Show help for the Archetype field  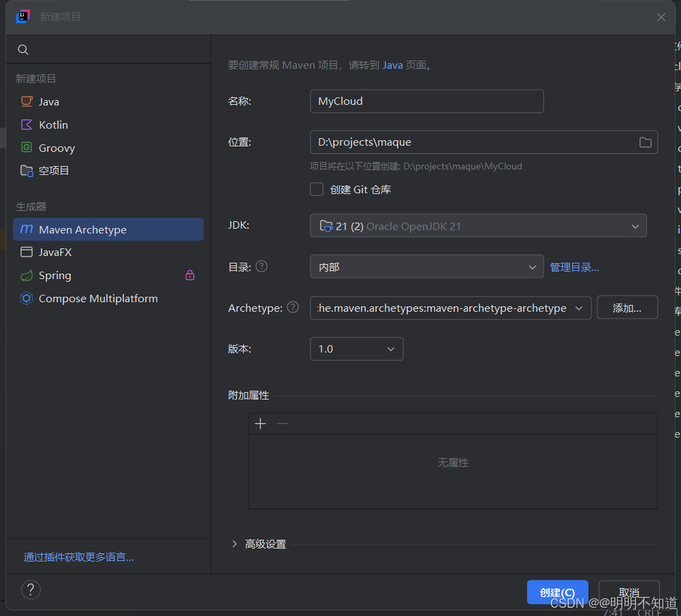click(293, 308)
